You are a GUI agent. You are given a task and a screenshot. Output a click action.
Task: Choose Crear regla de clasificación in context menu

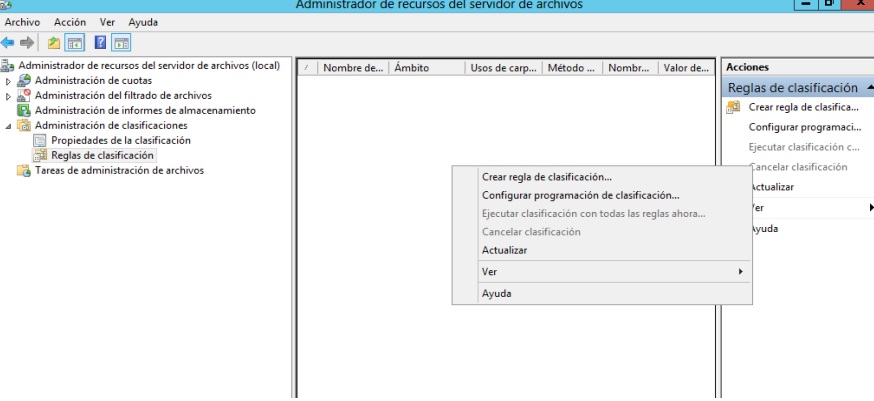(x=547, y=177)
